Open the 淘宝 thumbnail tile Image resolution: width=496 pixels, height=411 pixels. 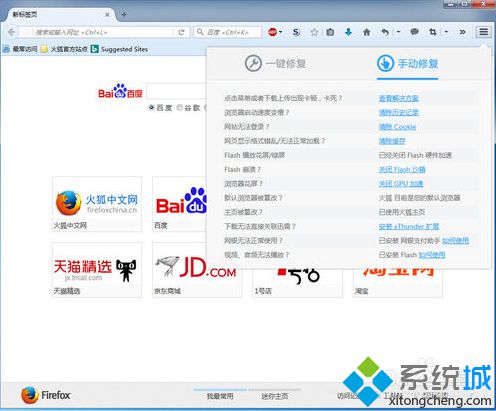click(x=398, y=283)
